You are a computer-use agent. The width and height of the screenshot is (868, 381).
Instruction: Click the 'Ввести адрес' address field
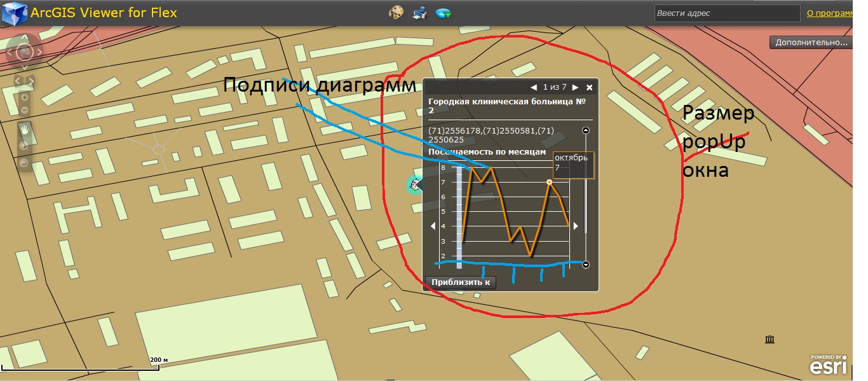point(727,13)
